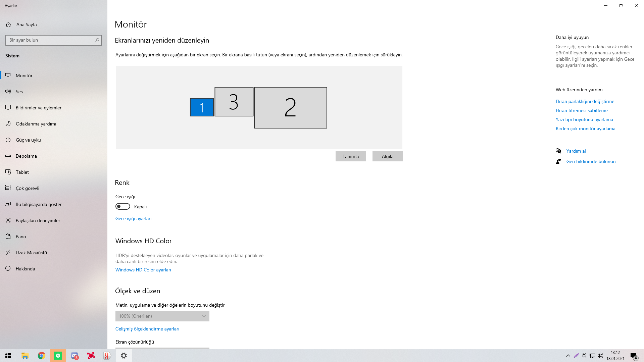Open Çok görevli settings

click(x=54, y=188)
